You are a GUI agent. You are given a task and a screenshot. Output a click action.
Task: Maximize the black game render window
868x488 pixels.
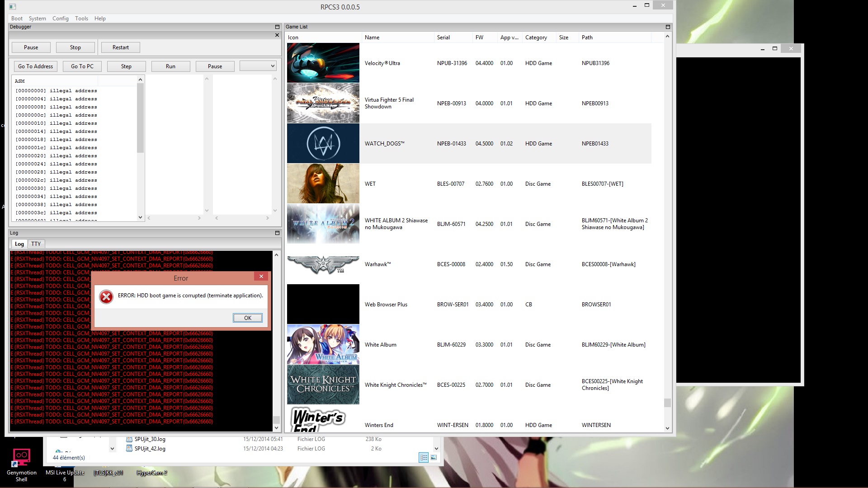(775, 48)
